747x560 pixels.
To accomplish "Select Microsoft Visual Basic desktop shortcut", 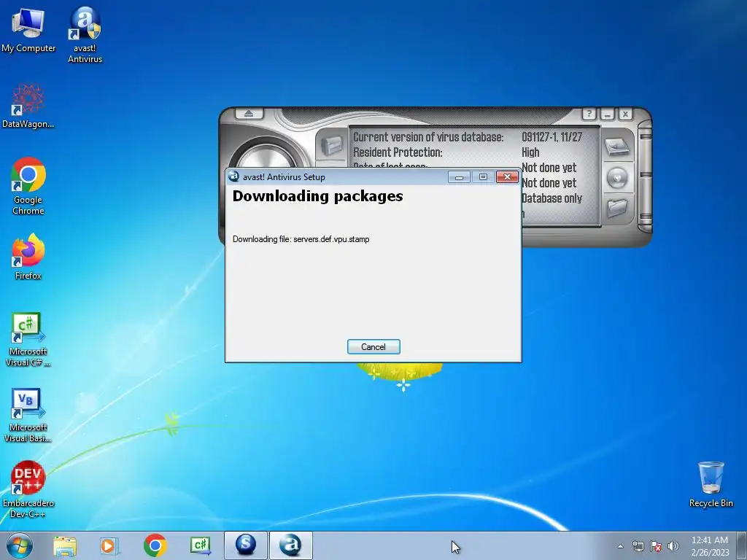I will (28, 415).
